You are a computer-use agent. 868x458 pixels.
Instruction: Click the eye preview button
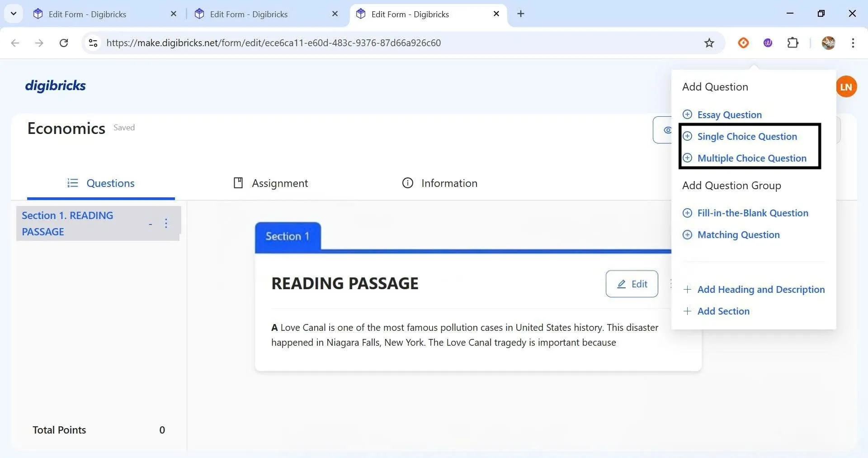[664, 130]
